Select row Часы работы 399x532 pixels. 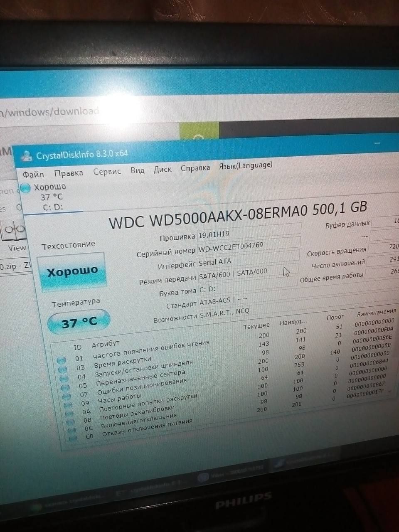[x=226, y=384]
